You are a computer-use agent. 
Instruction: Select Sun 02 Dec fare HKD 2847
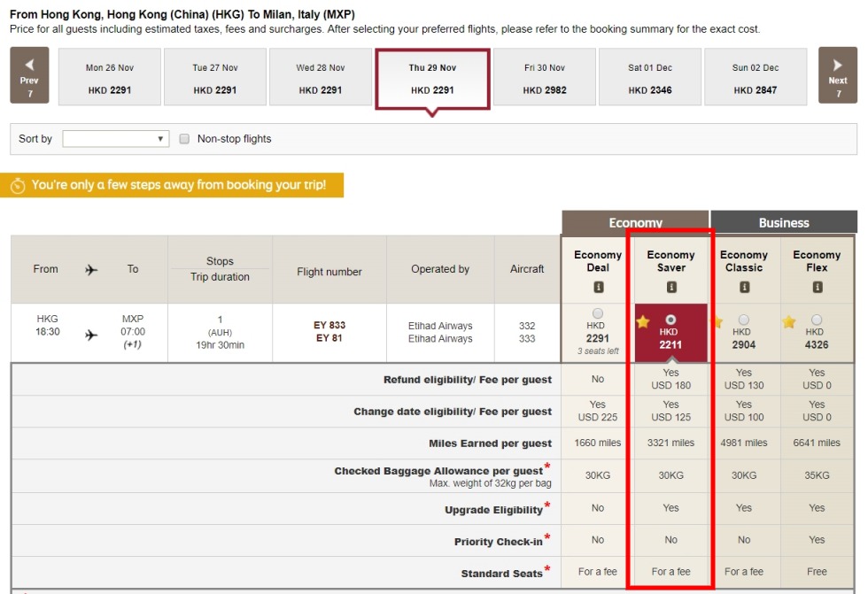756,78
